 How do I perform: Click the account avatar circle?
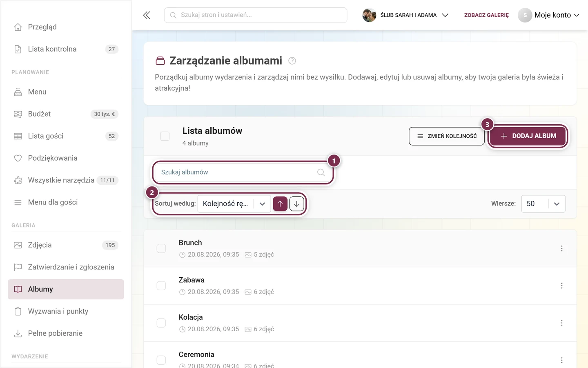point(525,15)
